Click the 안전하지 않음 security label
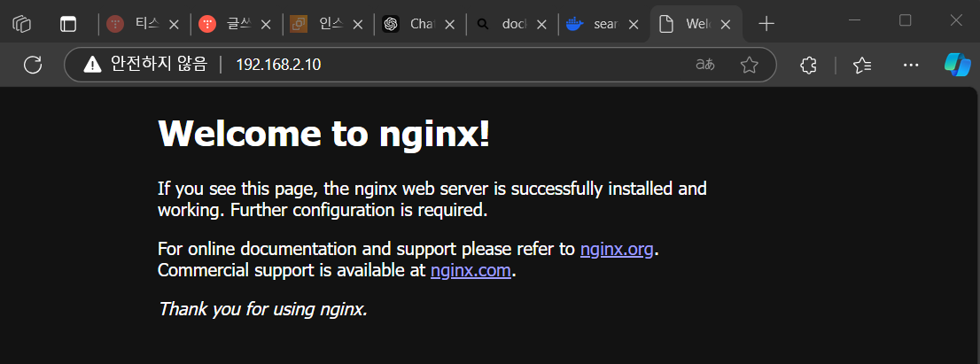 (158, 64)
